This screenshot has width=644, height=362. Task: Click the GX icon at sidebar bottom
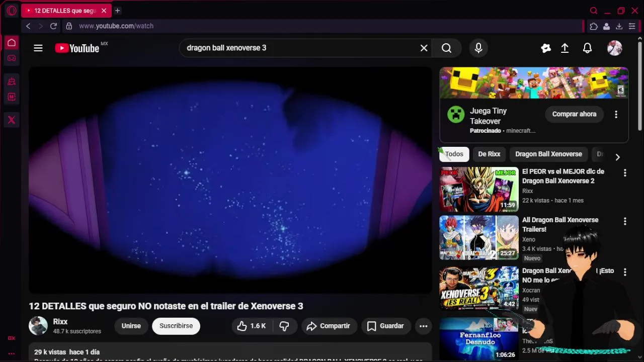pos(12,338)
